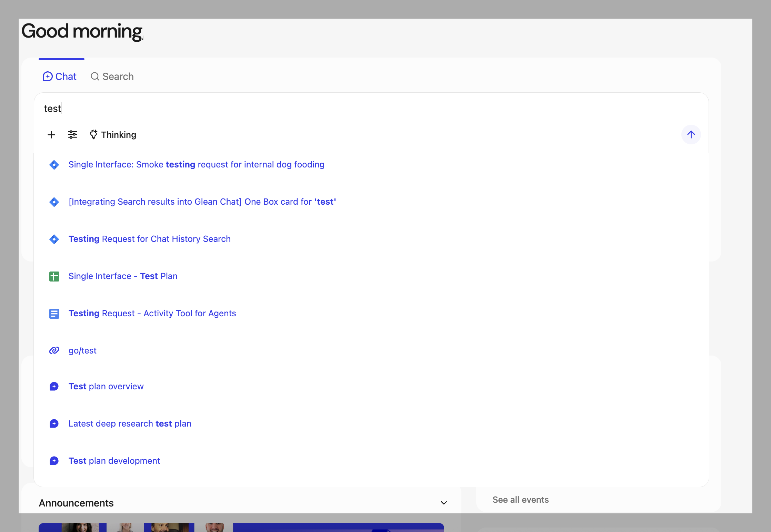Collapse the Announcements section chevron
Image resolution: width=771 pixels, height=532 pixels.
click(444, 503)
